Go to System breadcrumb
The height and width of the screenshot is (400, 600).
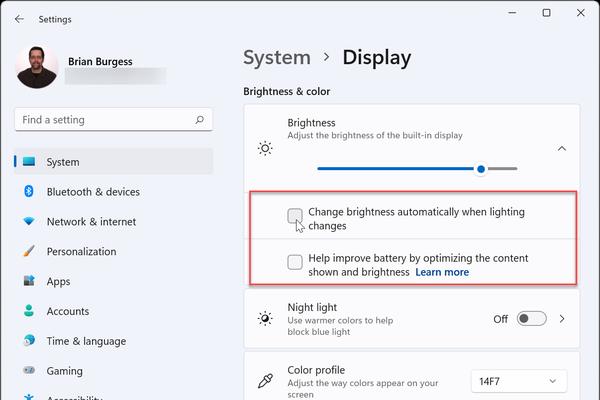click(277, 58)
